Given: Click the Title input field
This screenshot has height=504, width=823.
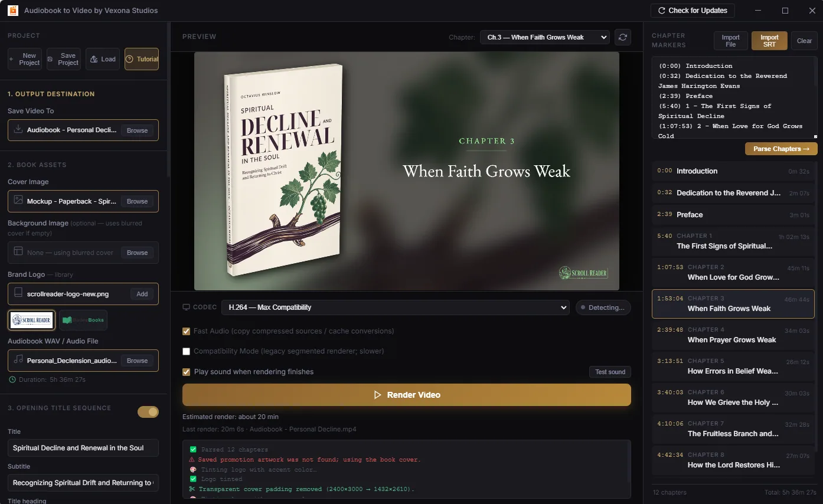Looking at the screenshot, I should point(83,448).
